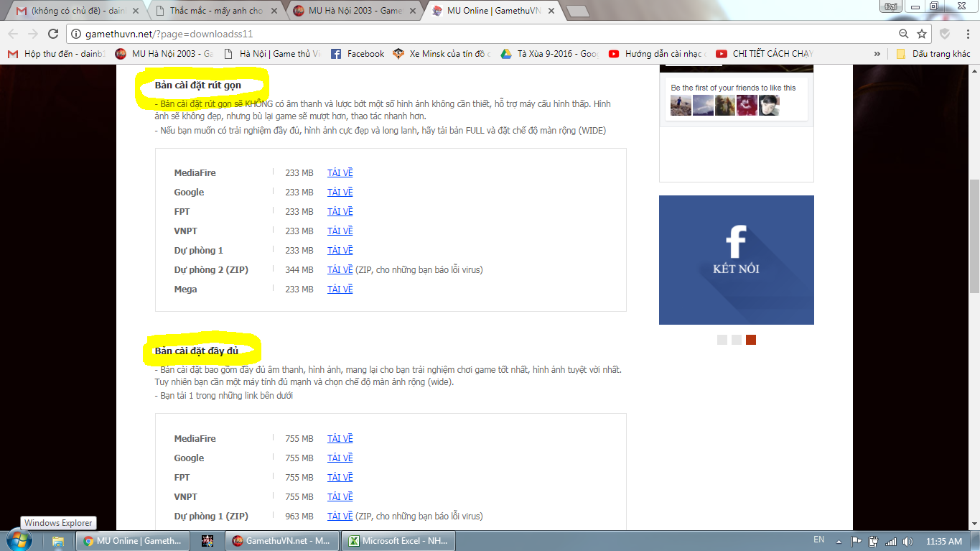
Task: Click TẢI VỀ for 233 MB MediaFire
Action: pos(340,173)
